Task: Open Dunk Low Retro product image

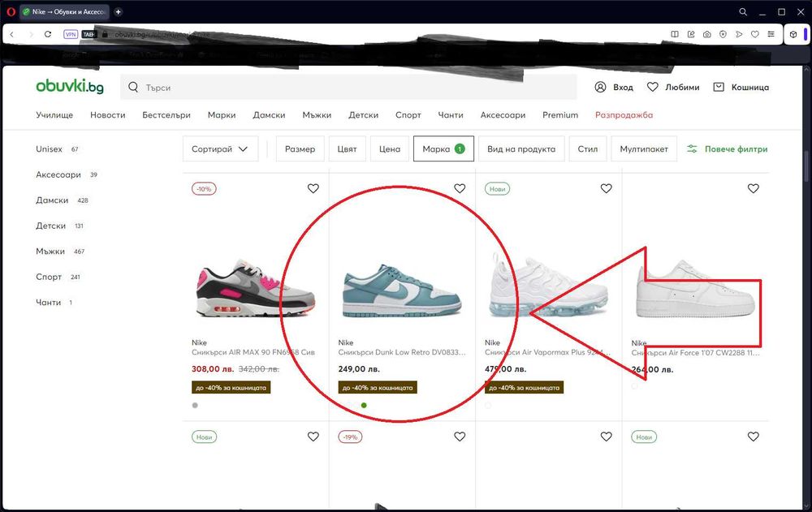Action: pos(402,290)
